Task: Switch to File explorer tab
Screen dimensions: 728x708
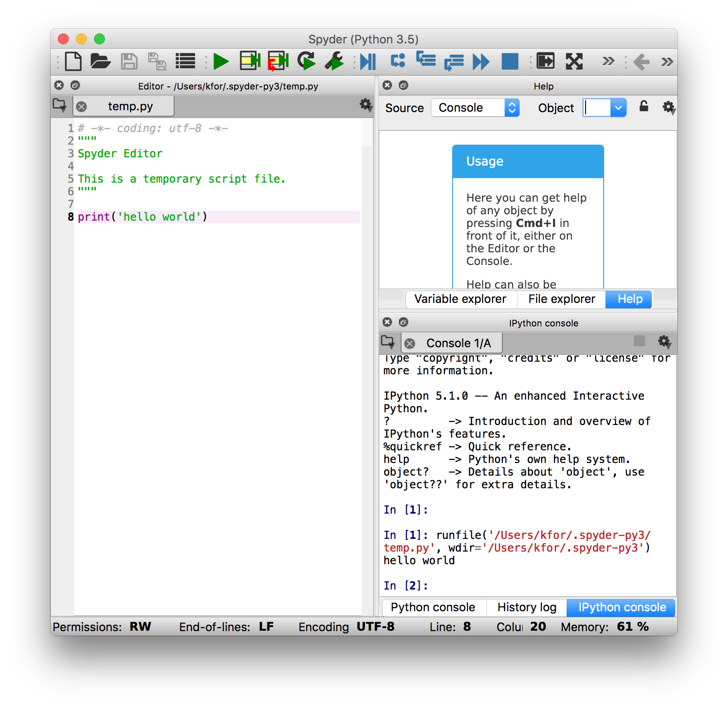Action: coord(562,299)
